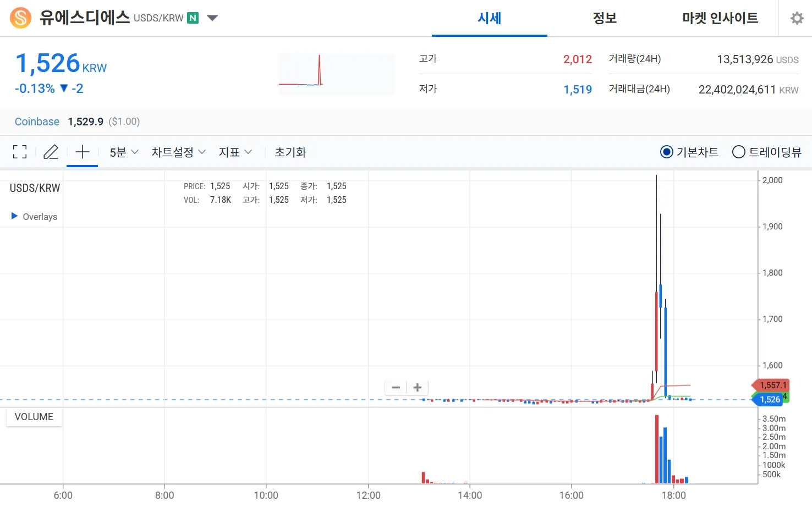Switch to 트레이딩뷰 radio option
Image resolution: width=812 pixels, height=507 pixels.
(739, 152)
